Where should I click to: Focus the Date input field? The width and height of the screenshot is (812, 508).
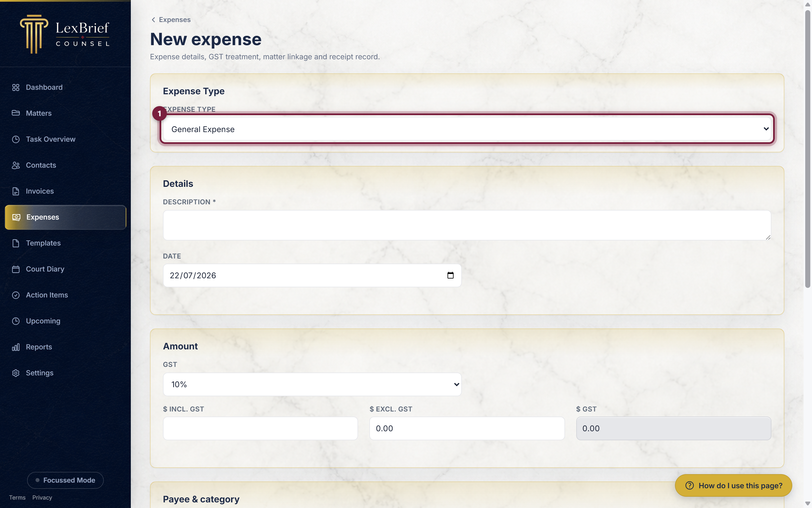(x=312, y=275)
